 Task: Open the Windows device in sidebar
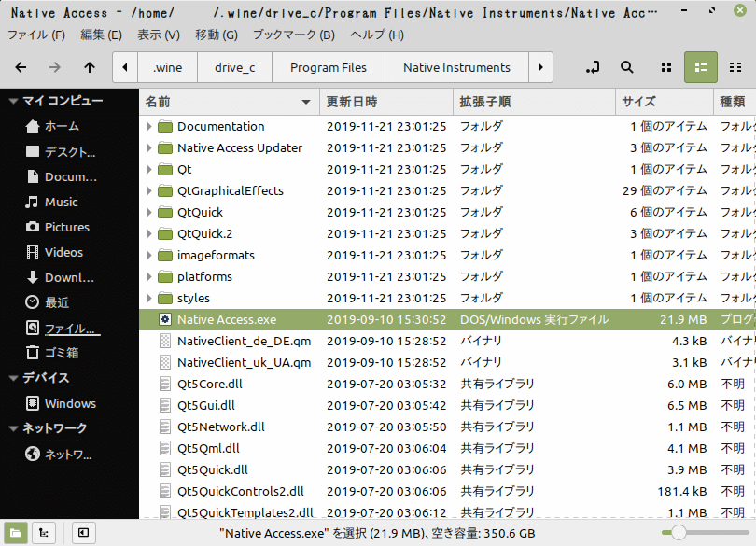click(x=70, y=403)
